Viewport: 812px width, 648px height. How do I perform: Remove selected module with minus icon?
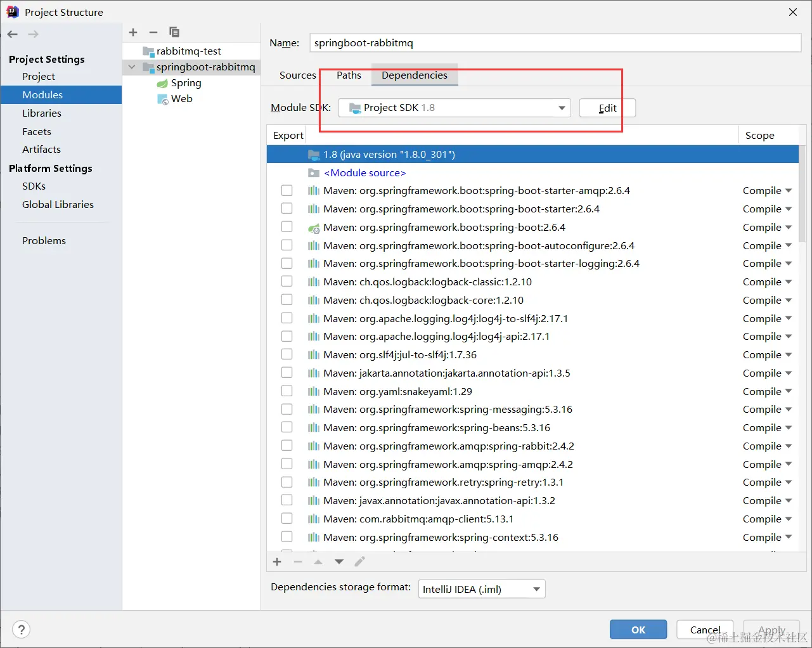click(x=153, y=32)
